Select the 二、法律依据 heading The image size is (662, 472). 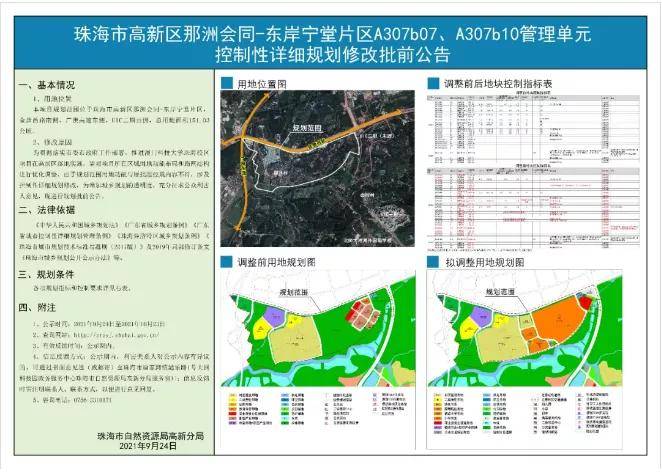click(47, 210)
